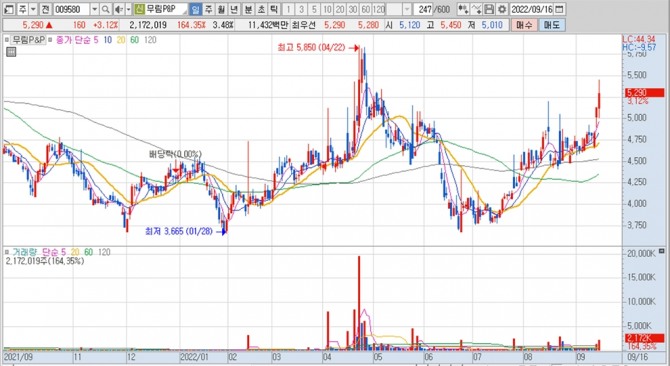Click the 247 candle count input field
The image size is (670, 366).
(423, 9)
